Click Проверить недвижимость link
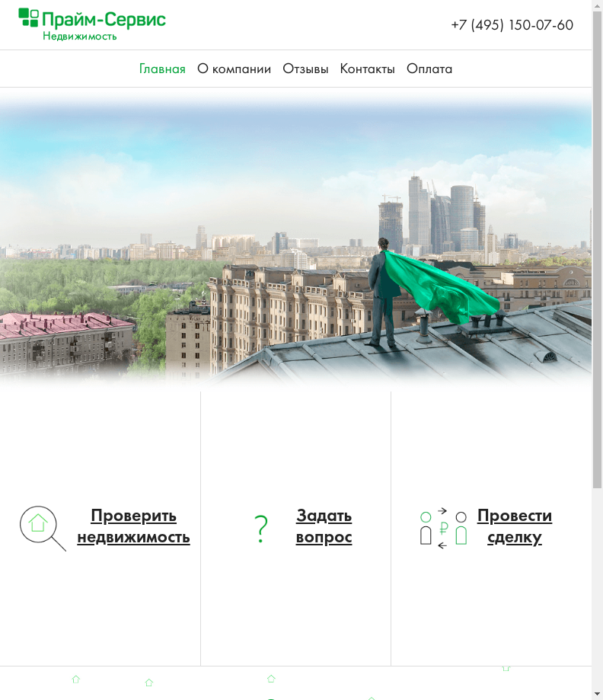Image resolution: width=603 pixels, height=700 pixels. [x=133, y=526]
